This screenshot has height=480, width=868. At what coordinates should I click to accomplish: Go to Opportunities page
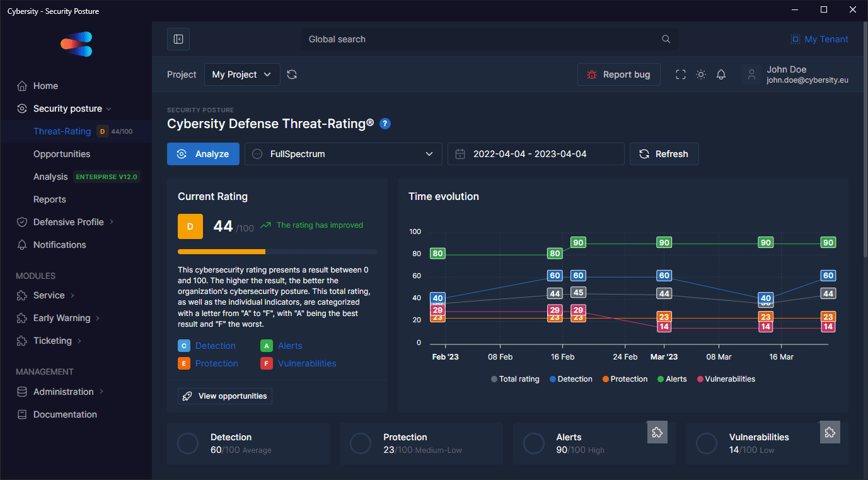pos(62,154)
